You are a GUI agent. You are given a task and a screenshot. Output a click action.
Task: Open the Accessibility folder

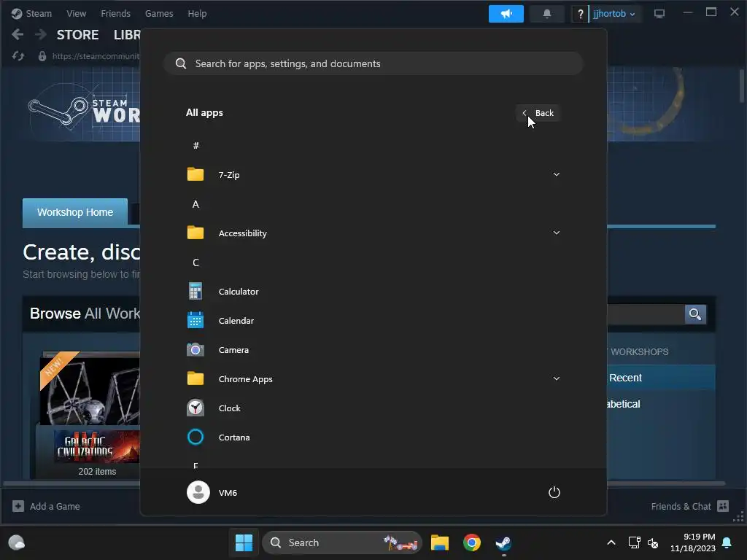click(x=373, y=233)
